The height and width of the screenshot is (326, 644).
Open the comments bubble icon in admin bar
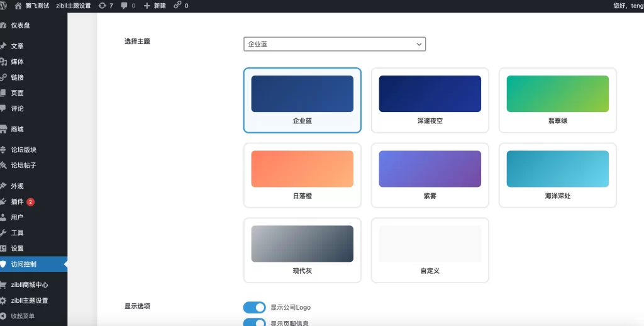124,6
